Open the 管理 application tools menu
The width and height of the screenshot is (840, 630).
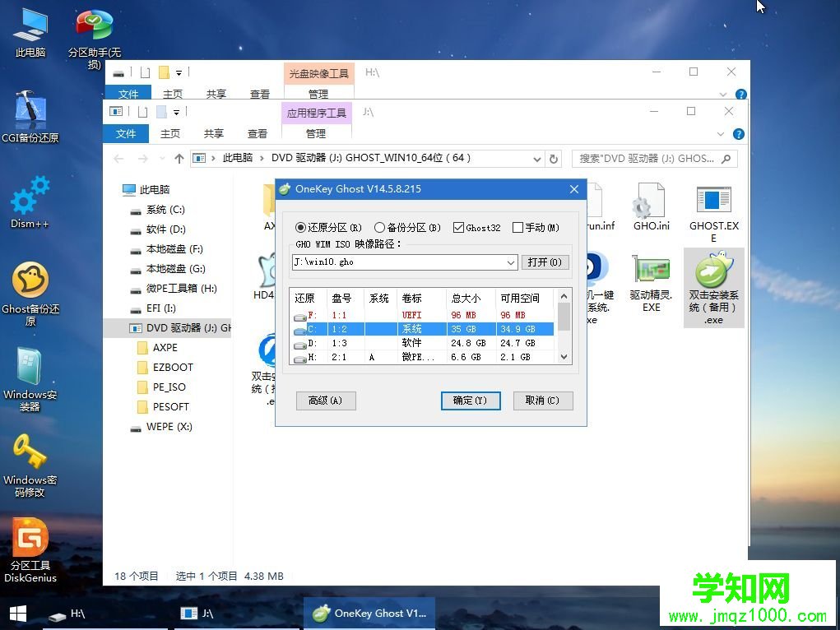point(315,133)
